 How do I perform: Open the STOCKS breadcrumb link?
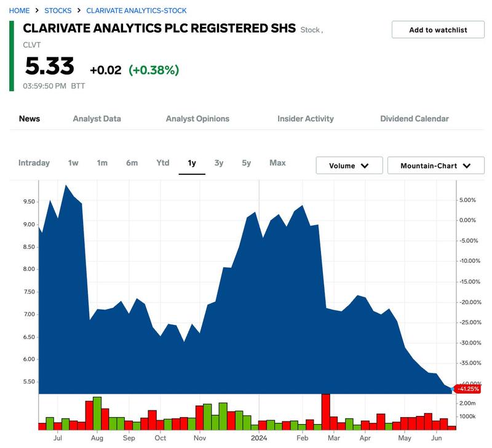(x=58, y=10)
